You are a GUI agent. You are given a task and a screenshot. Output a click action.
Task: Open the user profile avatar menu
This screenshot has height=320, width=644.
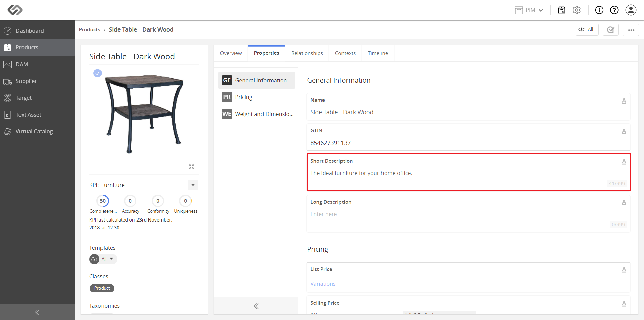tap(631, 10)
